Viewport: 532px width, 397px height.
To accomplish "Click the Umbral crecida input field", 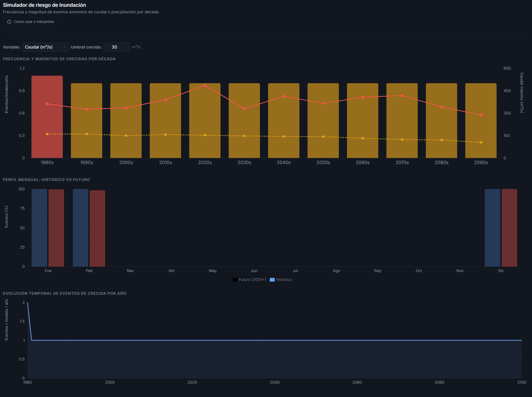I will pyautogui.click(x=117, y=47).
